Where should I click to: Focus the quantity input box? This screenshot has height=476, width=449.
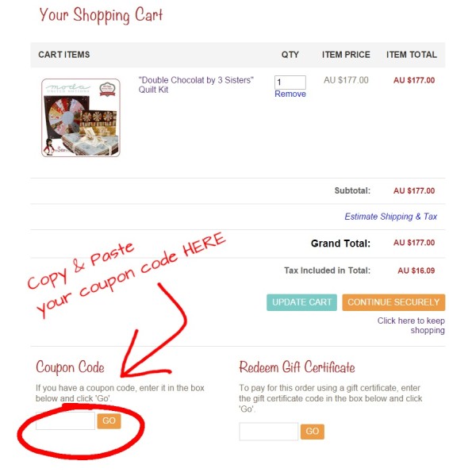pyautogui.click(x=290, y=83)
